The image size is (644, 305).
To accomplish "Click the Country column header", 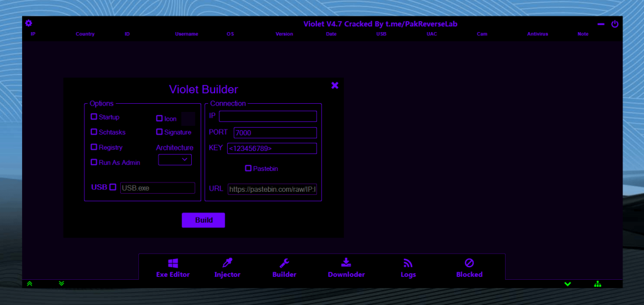I will click(x=85, y=34).
